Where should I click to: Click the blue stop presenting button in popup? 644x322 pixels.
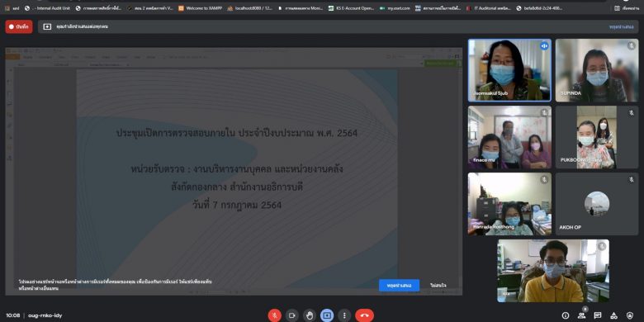(x=399, y=285)
